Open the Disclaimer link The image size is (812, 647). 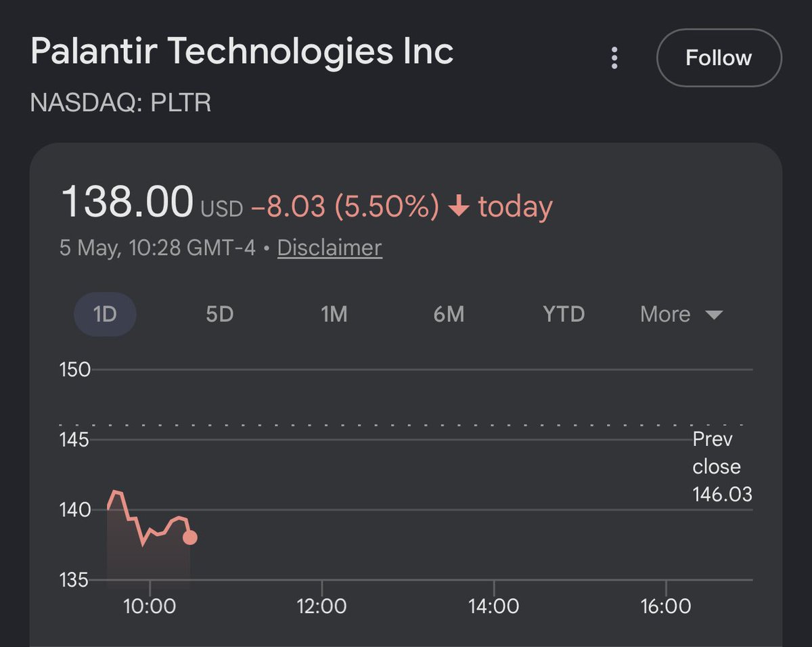[330, 248]
